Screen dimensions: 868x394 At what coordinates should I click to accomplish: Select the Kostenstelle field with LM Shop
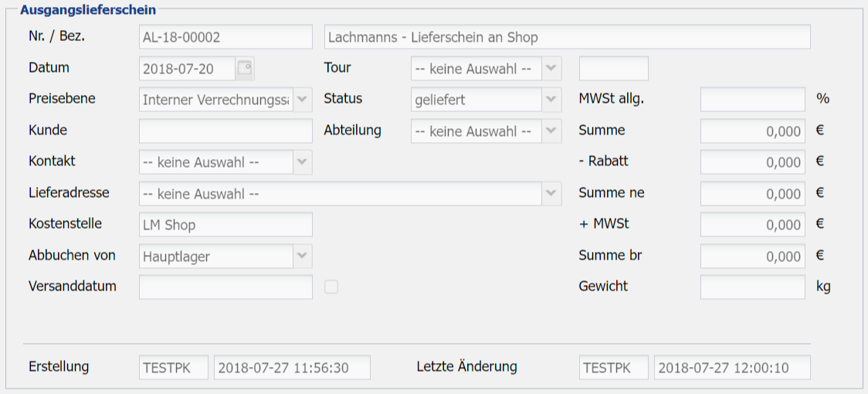click(225, 226)
